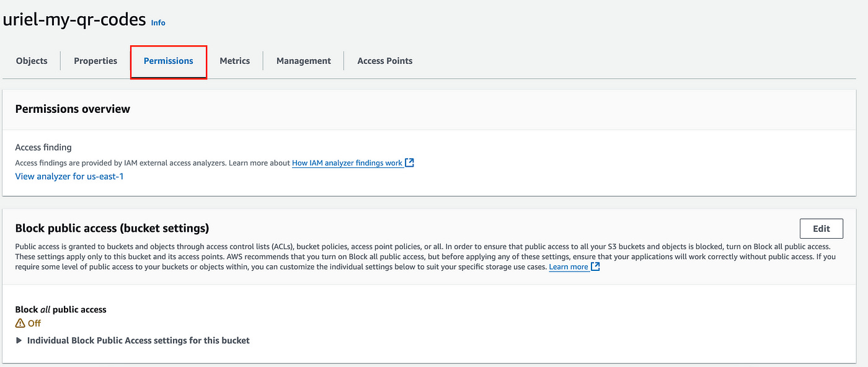The height and width of the screenshot is (367, 868).
Task: Click the external link icon beside Learn more
Action: (595, 267)
